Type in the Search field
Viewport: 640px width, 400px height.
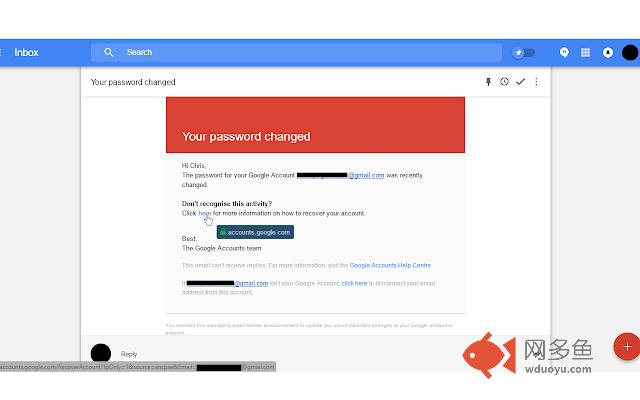[300, 52]
